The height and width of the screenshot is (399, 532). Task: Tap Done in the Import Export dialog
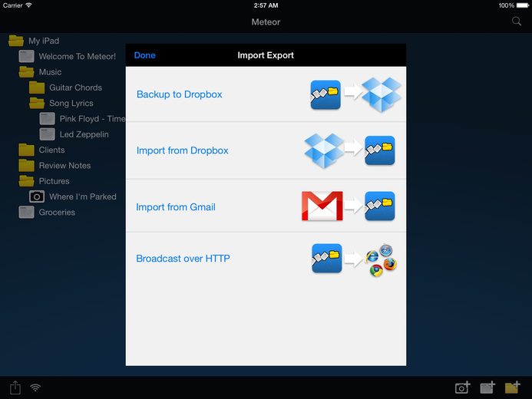[144, 55]
